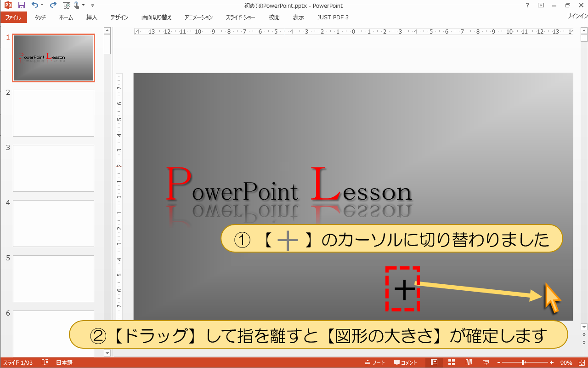Switch to Reading view icon

tap(469, 362)
